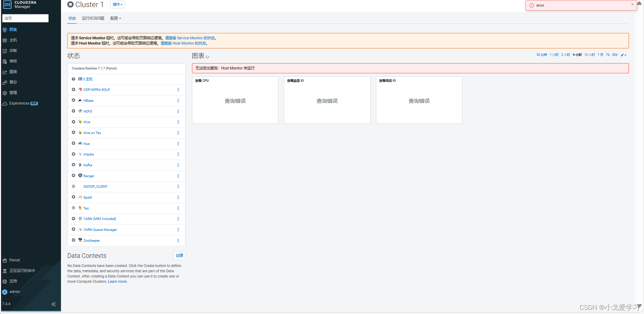The width and height of the screenshot is (644, 314).
Task: Open the actions menu for CDP-INFRA-SOLR
Action: [178, 89]
